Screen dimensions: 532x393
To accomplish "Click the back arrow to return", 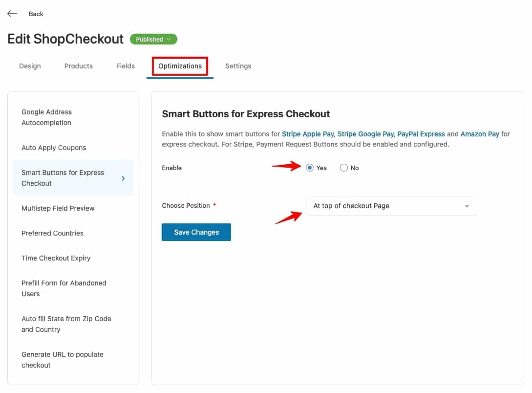I will (x=12, y=13).
